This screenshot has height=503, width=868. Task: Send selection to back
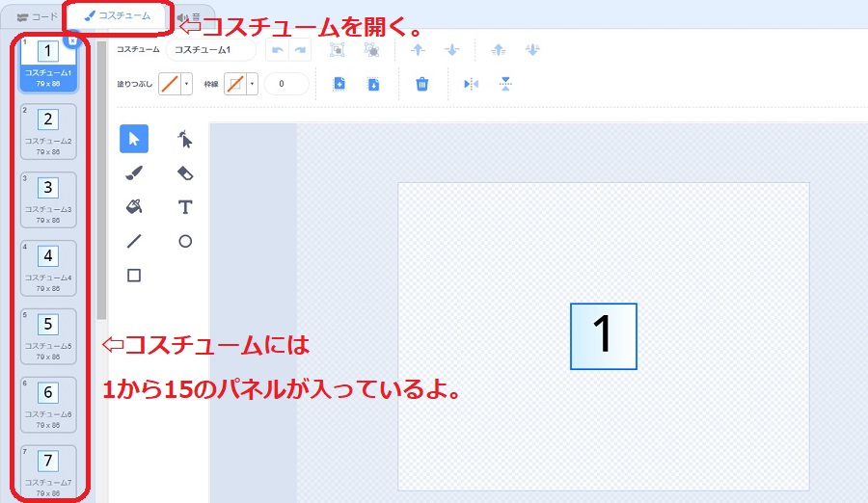(532, 50)
